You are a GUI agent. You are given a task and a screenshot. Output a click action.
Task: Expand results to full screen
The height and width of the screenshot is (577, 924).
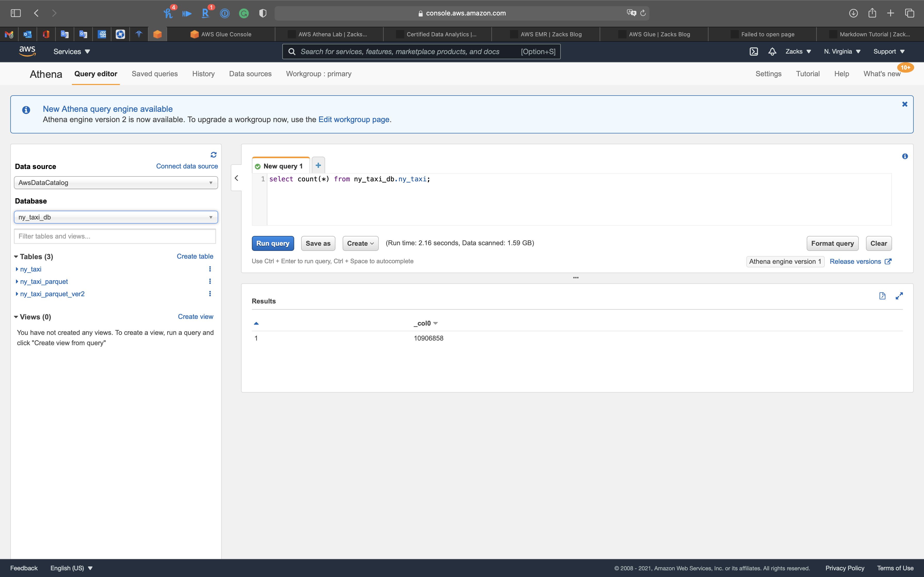click(899, 296)
